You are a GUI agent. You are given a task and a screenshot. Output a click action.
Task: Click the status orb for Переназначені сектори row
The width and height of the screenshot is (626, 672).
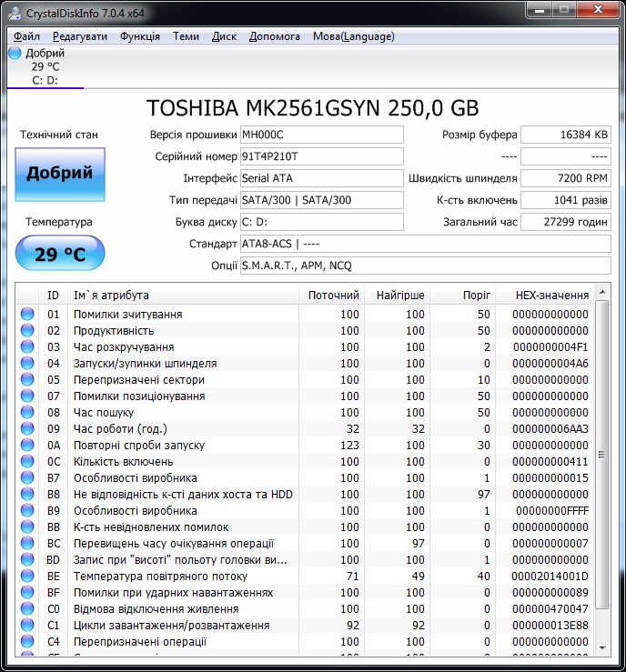[27, 379]
